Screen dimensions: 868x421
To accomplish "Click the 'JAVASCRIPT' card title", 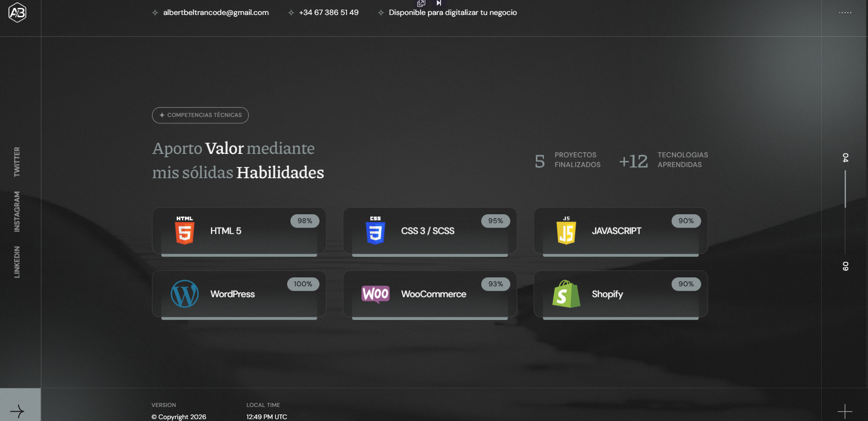I will coord(617,231).
